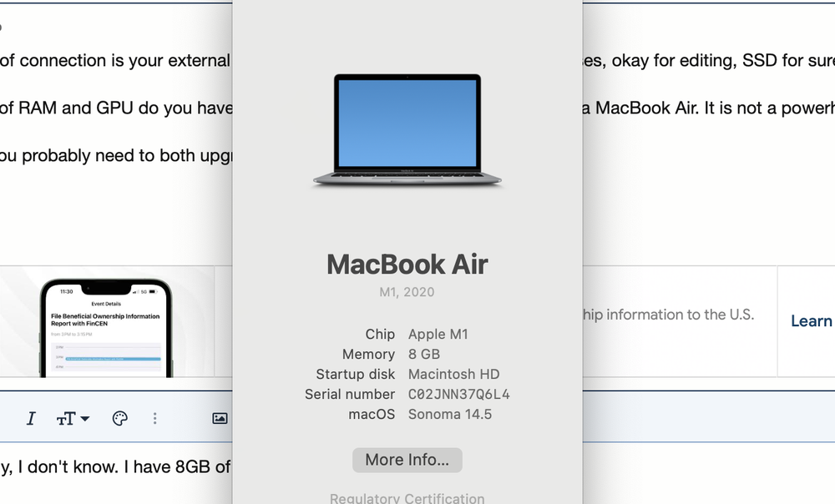Select serial number C02JNN37Q6L4
This screenshot has height=504, width=835.
click(x=459, y=395)
